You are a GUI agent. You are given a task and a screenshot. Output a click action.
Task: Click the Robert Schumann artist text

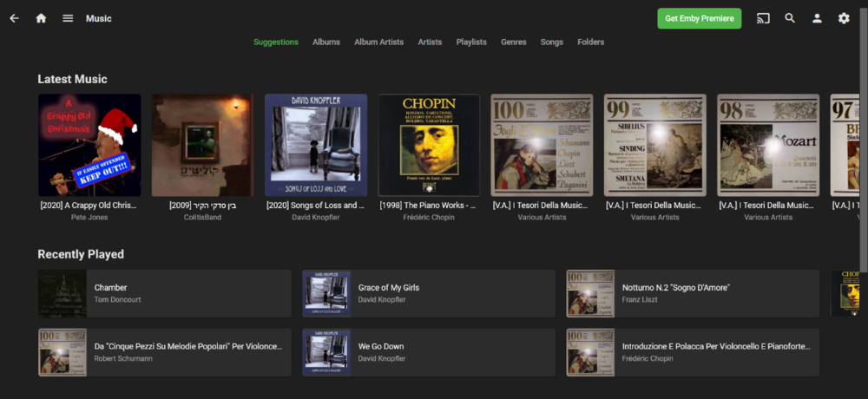pyautogui.click(x=123, y=358)
